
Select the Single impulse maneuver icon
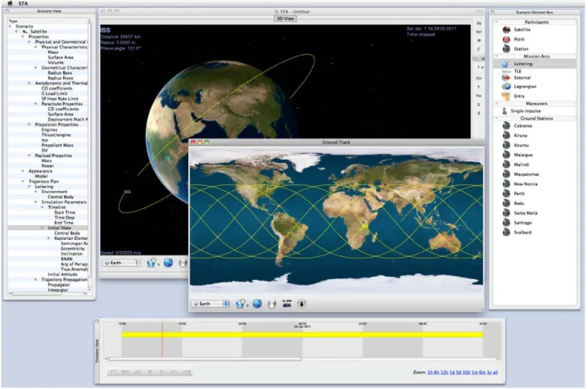(x=504, y=111)
